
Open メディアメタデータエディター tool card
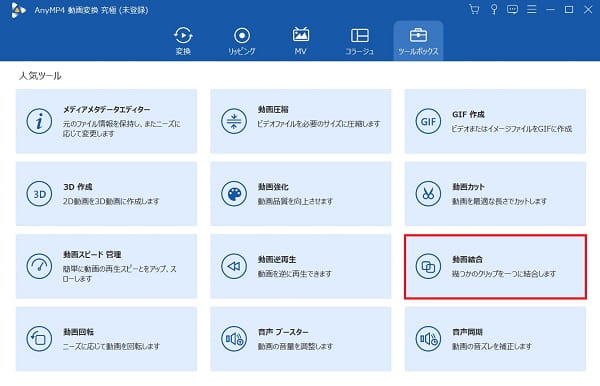coord(106,121)
